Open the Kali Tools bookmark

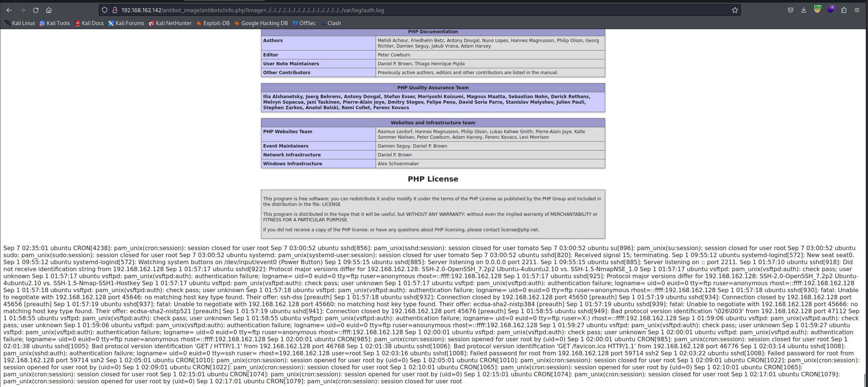[x=55, y=23]
